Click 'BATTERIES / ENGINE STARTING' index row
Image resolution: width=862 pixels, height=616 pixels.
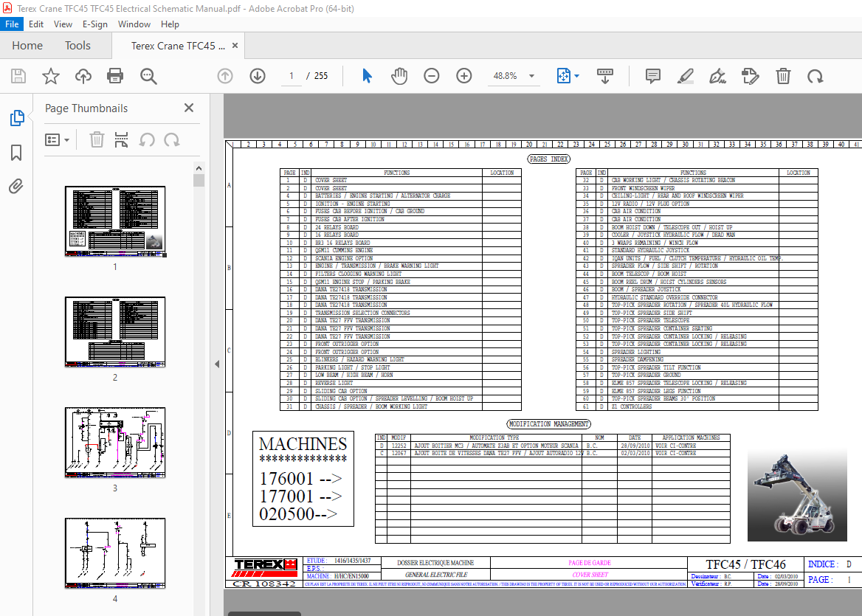[x=400, y=195]
